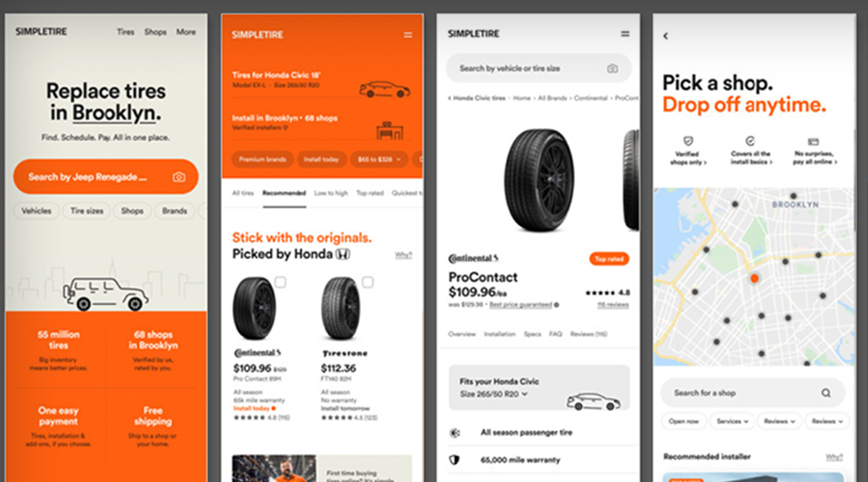Check the compare box on Firestone tire
Screen dimensions: 868x482
[x=367, y=282]
